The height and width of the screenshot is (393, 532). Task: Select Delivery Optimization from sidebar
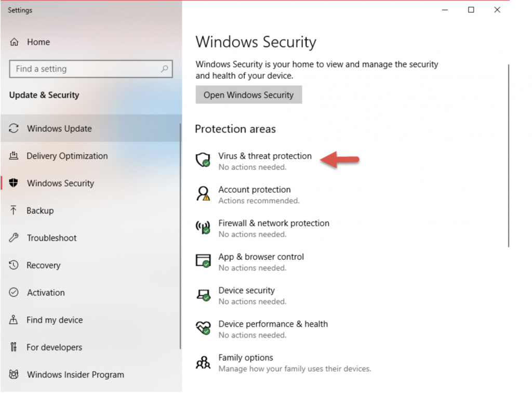coord(67,156)
